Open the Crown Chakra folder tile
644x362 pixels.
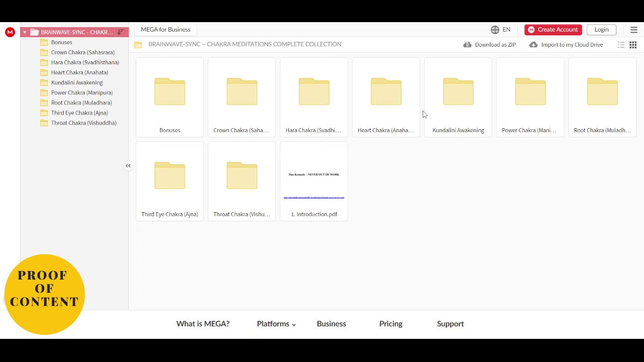pyautogui.click(x=242, y=97)
